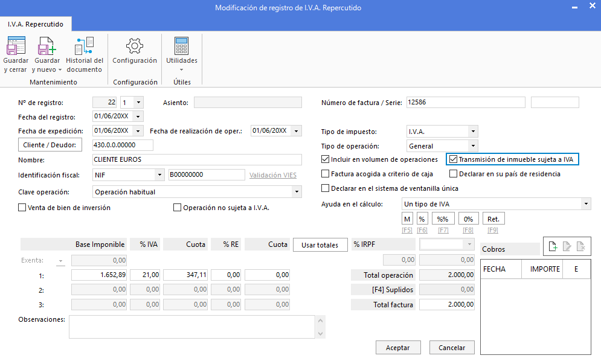Open the Fecha de expedición date dropdown
601x364 pixels.
138,130
